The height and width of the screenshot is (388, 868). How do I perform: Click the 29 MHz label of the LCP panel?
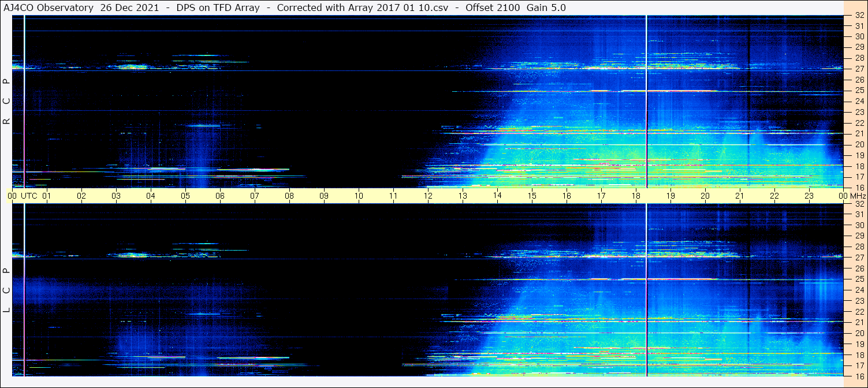(x=859, y=236)
